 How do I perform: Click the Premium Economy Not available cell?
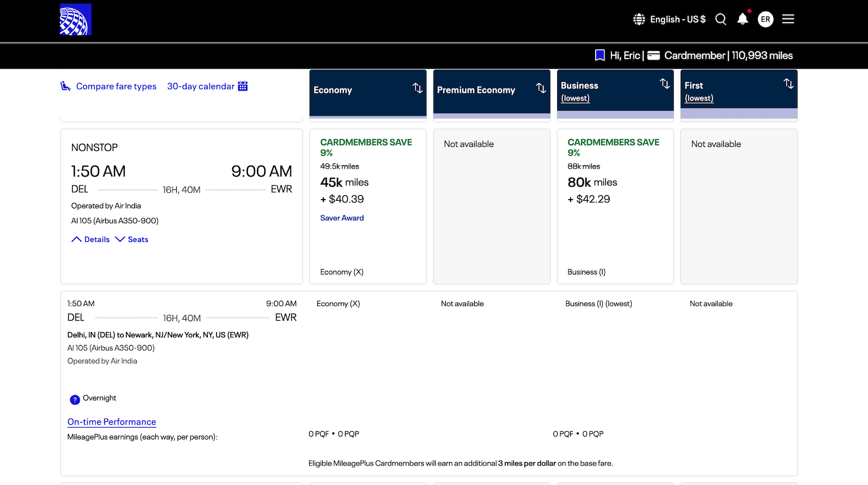[x=492, y=207]
